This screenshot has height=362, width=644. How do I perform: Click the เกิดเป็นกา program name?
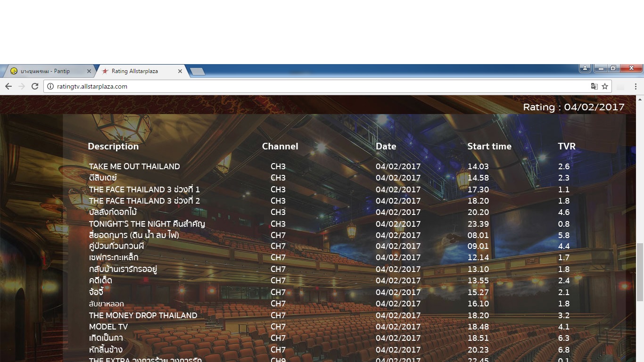(x=106, y=338)
